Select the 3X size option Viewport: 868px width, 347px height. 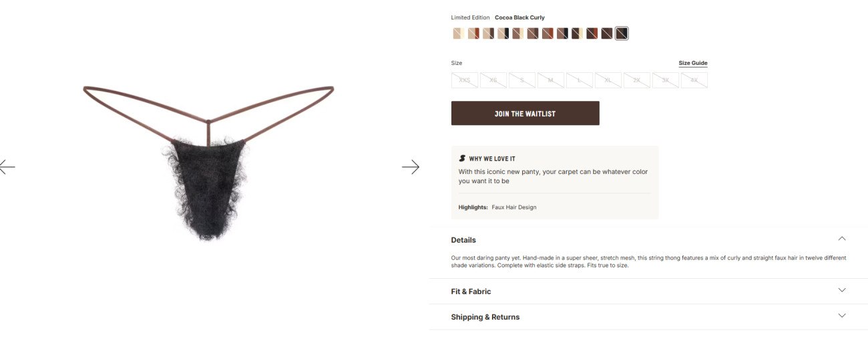pyautogui.click(x=666, y=80)
